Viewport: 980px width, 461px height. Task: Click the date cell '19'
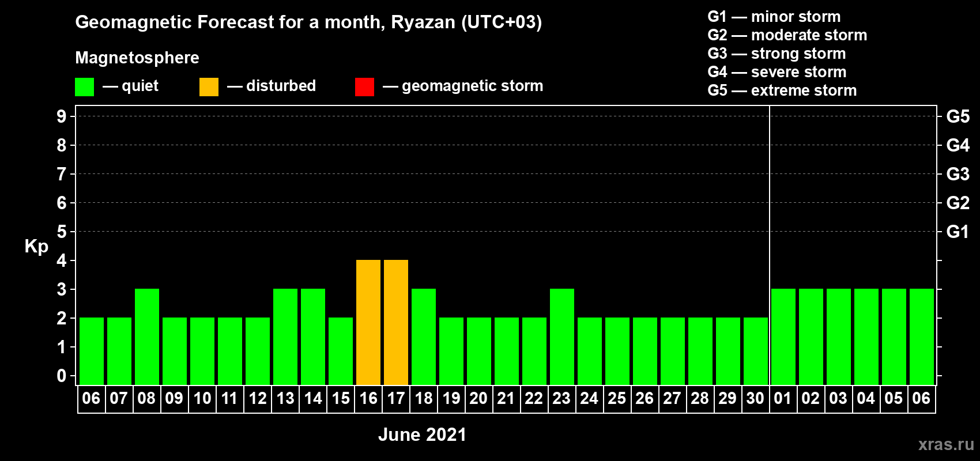[x=451, y=399]
